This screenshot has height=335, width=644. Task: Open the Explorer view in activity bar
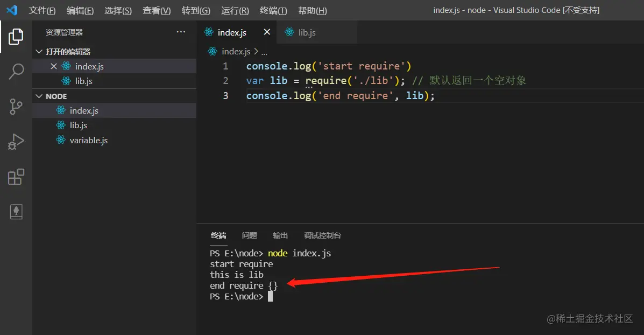(x=16, y=37)
